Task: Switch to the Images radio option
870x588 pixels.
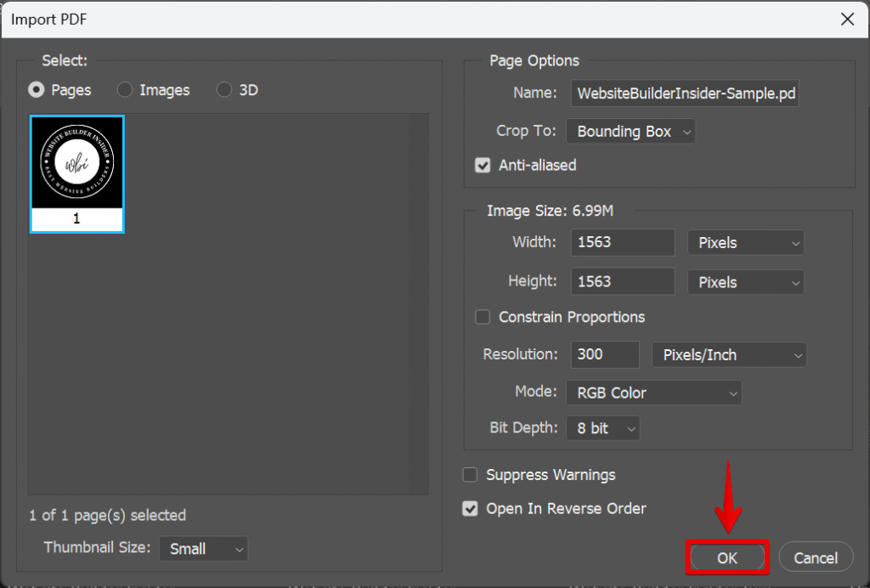Action: point(125,90)
